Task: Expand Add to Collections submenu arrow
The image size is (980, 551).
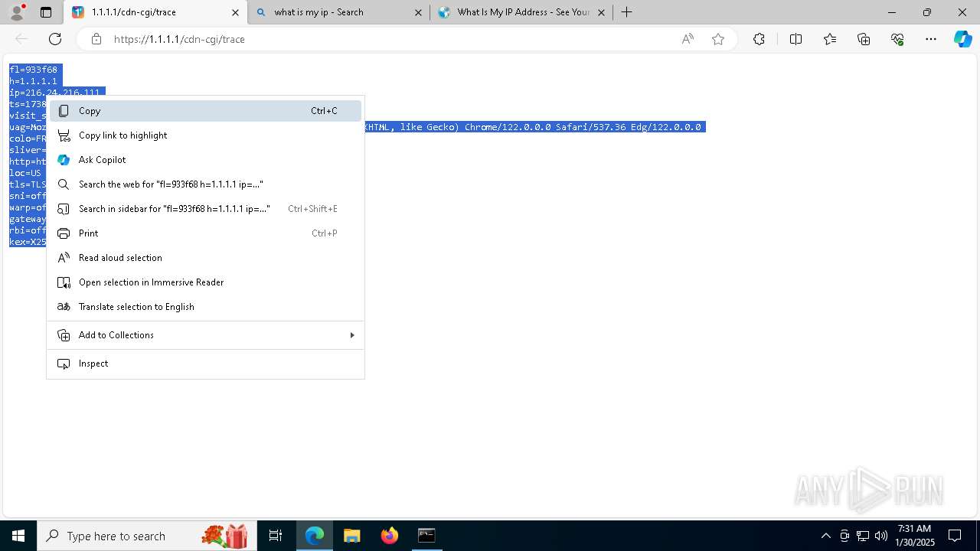Action: [x=352, y=335]
